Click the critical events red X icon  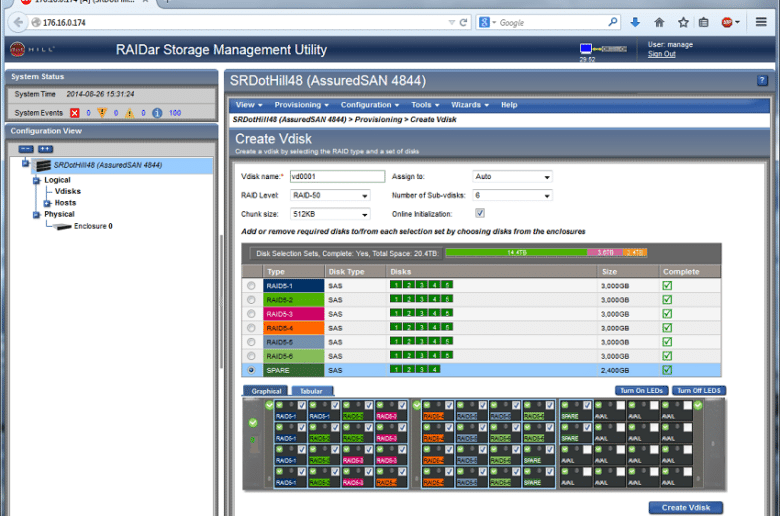pos(75,113)
